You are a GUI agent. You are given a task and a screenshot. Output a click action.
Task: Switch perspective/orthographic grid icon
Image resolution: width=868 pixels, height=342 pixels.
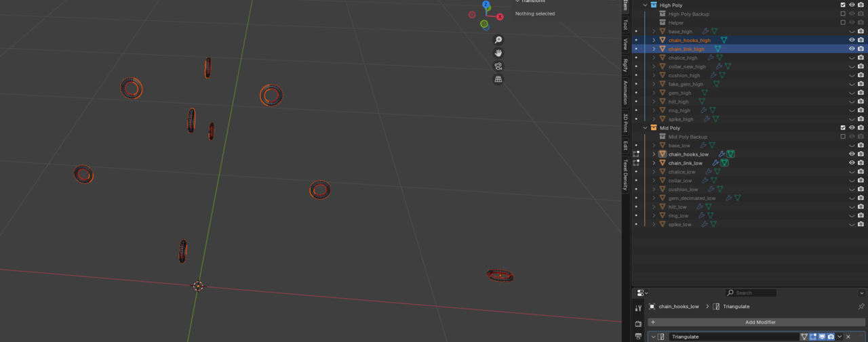[x=498, y=79]
